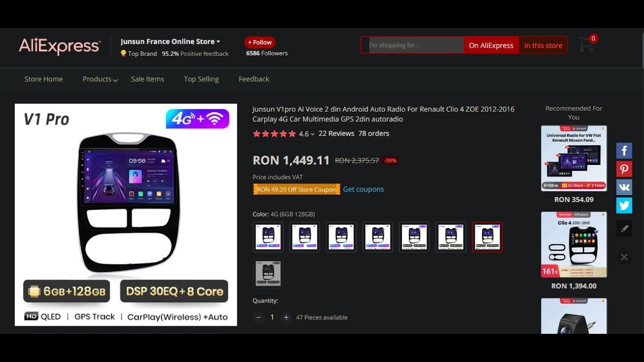Expand the Junsun France Online Store dropdown
Image resolution: width=644 pixels, height=362 pixels.
click(x=218, y=42)
